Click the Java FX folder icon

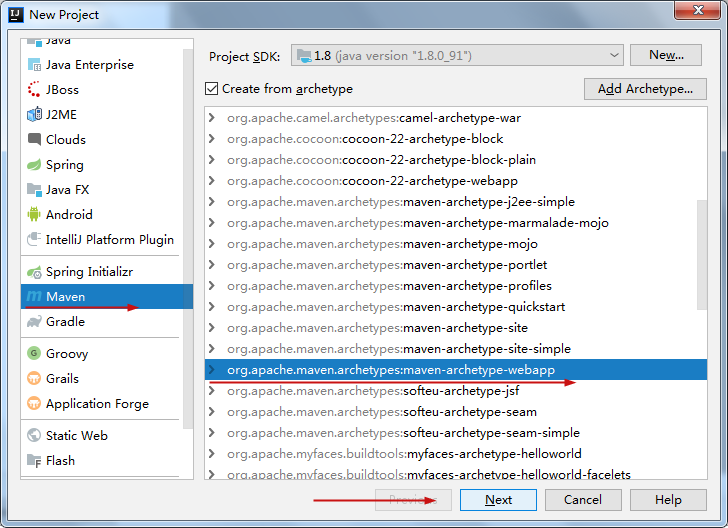click(34, 189)
